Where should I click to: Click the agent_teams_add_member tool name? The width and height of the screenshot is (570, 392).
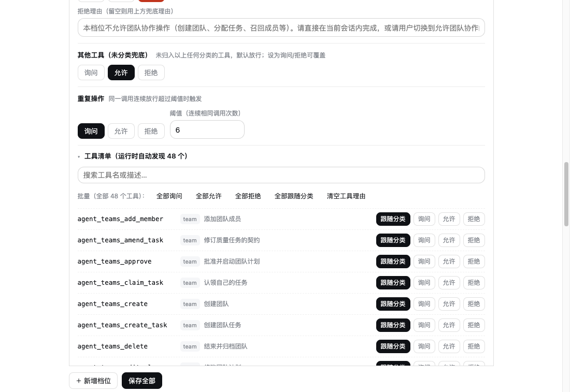(120, 219)
